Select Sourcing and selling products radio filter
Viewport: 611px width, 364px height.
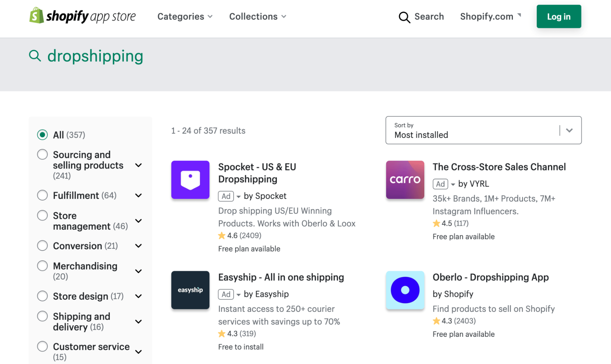[x=42, y=155]
